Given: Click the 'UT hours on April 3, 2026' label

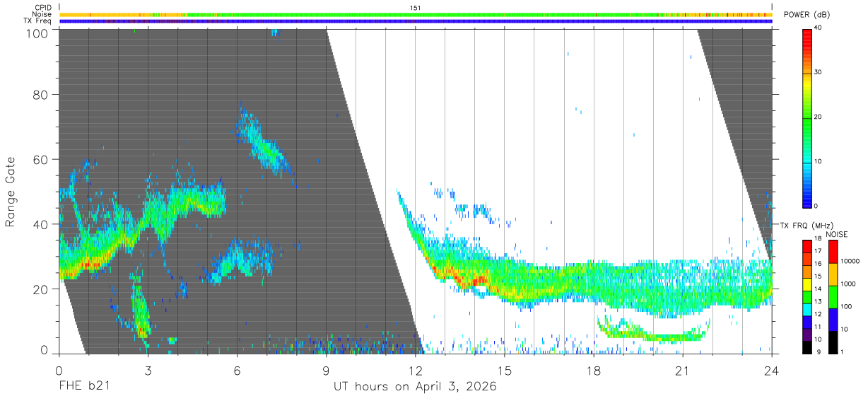Looking at the screenshot, I should [x=415, y=387].
